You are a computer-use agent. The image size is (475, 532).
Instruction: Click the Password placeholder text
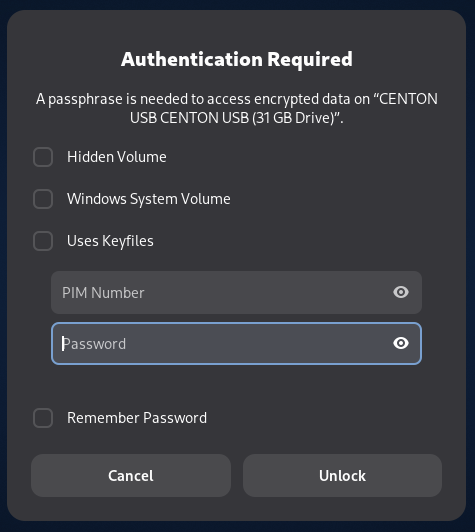click(94, 344)
